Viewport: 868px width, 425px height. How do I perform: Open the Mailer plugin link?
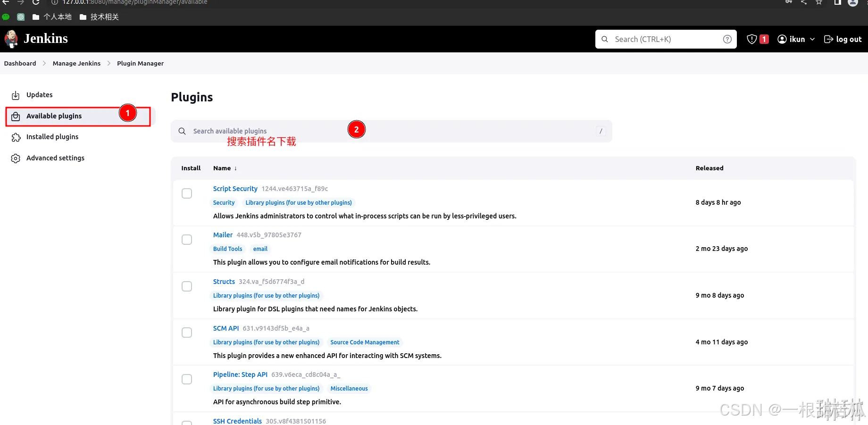(x=223, y=235)
